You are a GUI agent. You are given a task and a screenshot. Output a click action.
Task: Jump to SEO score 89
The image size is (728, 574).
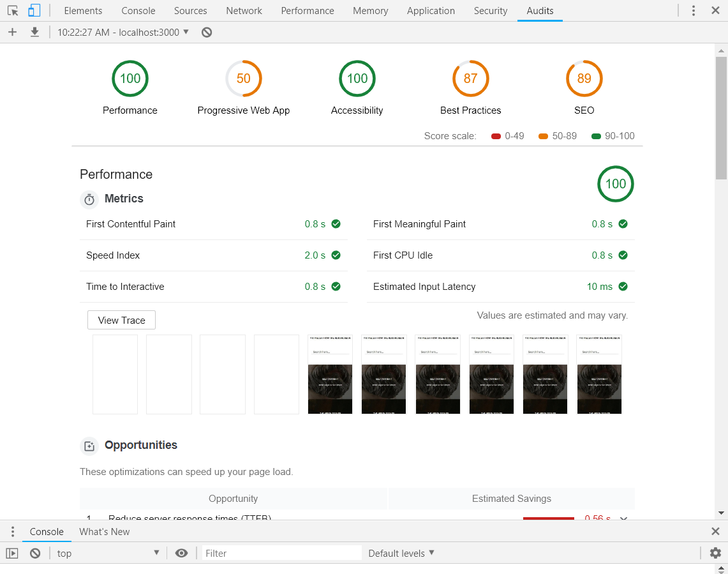point(584,79)
